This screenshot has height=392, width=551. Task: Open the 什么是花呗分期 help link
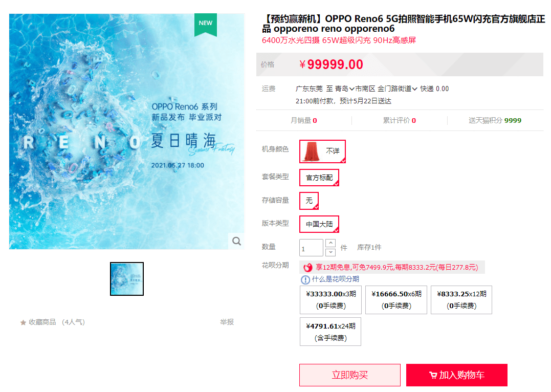click(335, 279)
